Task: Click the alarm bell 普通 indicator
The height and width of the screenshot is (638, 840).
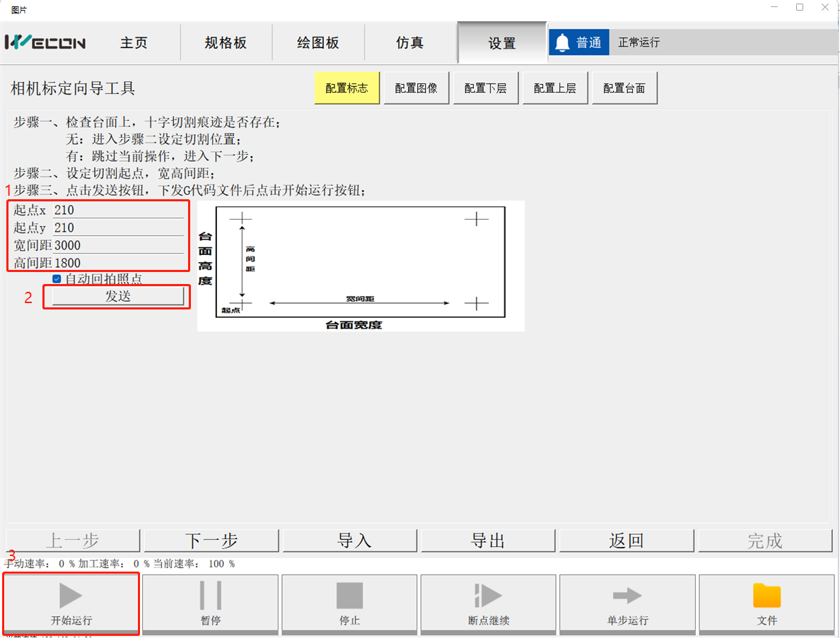Action: [578, 42]
